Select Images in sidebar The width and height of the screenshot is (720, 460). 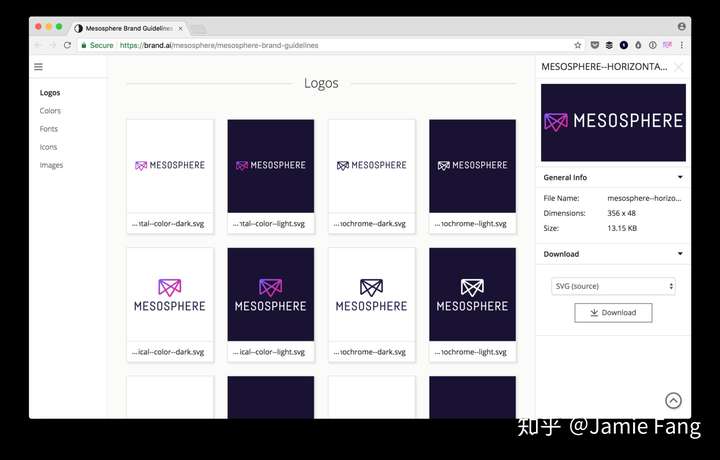point(51,165)
